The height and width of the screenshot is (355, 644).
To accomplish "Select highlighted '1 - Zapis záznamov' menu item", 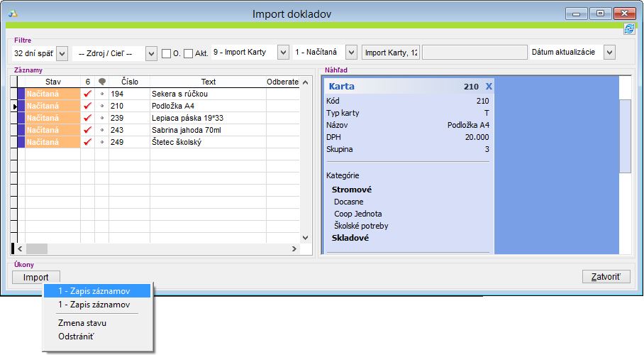I will (x=95, y=290).
